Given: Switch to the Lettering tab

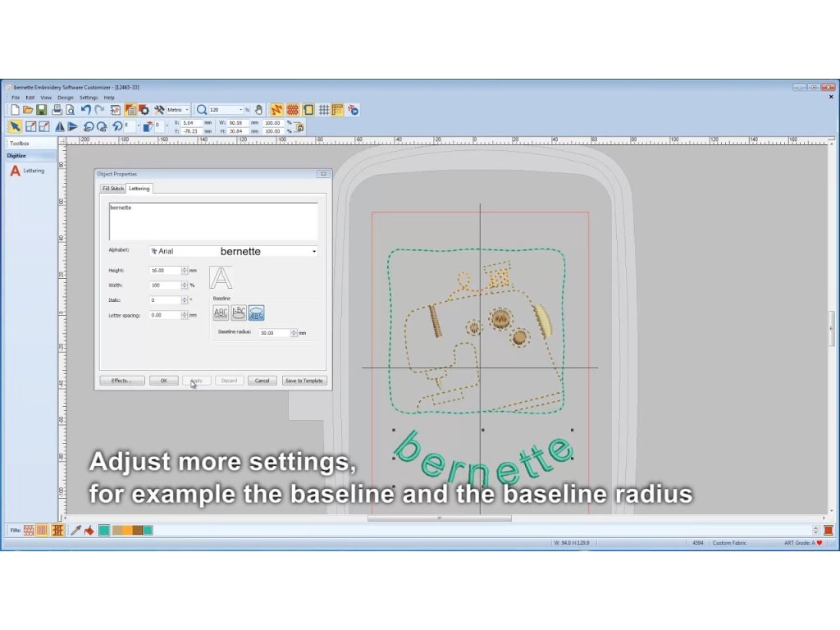Looking at the screenshot, I should [139, 189].
